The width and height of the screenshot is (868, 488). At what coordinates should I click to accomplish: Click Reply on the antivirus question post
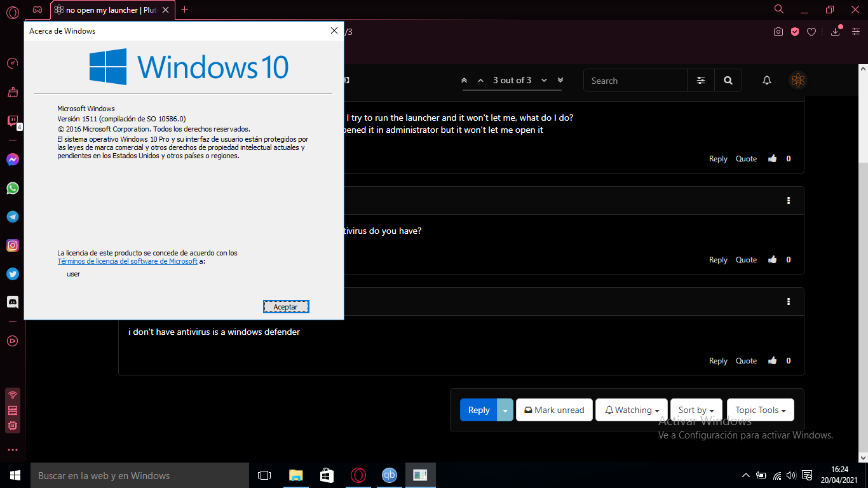pyautogui.click(x=718, y=260)
